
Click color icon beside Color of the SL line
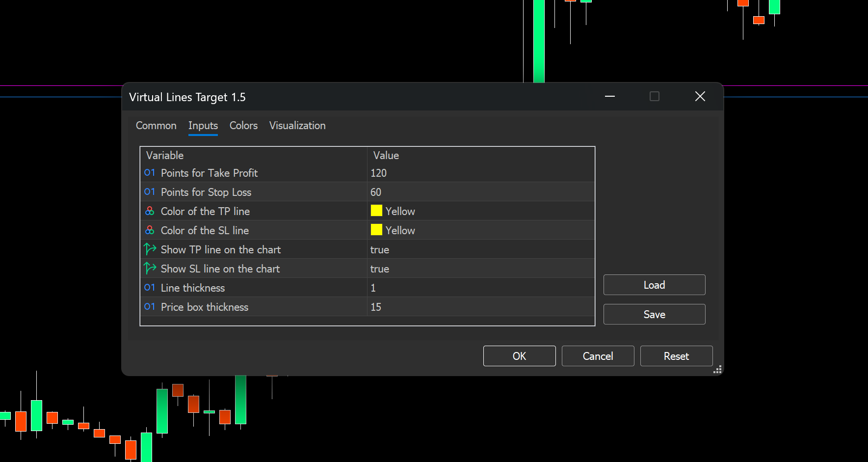(150, 230)
